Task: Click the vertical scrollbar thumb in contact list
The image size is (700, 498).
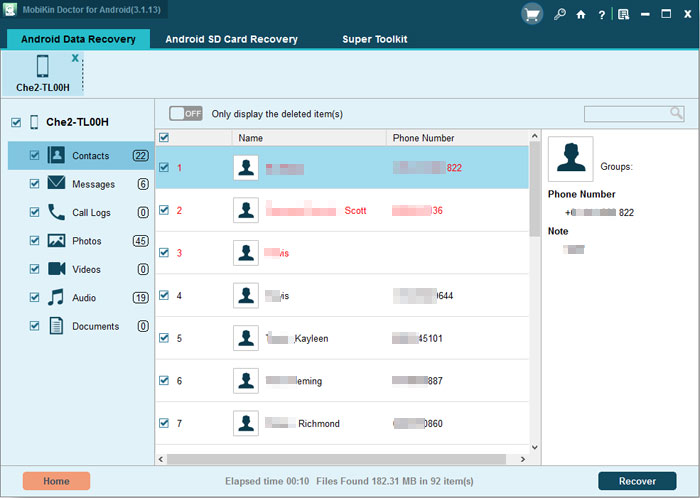Action: [535, 189]
